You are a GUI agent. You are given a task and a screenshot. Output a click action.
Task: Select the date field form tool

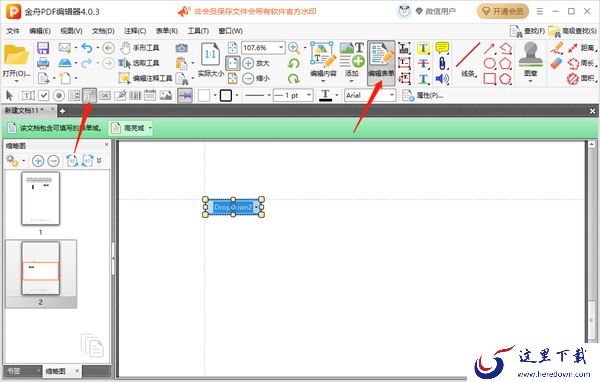coord(150,95)
